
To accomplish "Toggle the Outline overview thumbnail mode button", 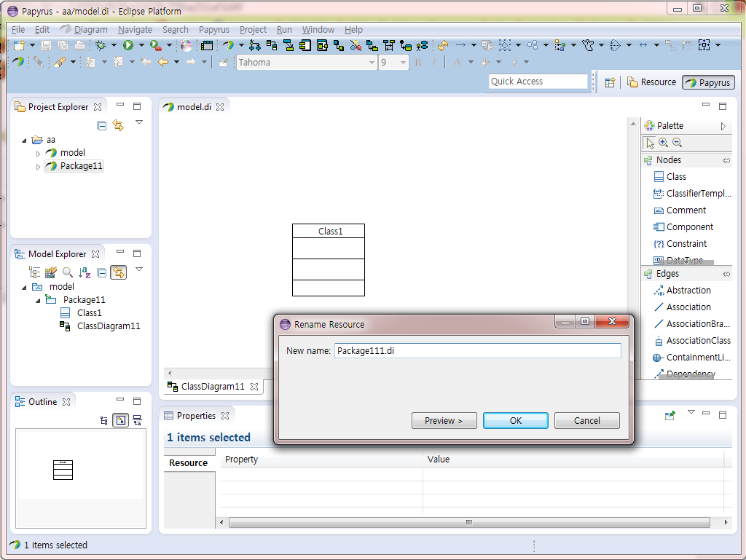I will point(120,420).
